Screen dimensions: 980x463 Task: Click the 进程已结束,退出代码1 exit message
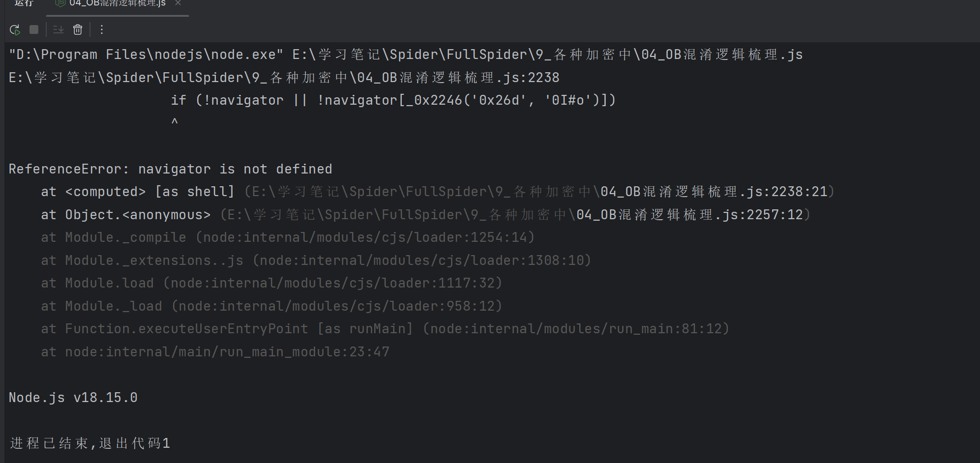[90, 443]
